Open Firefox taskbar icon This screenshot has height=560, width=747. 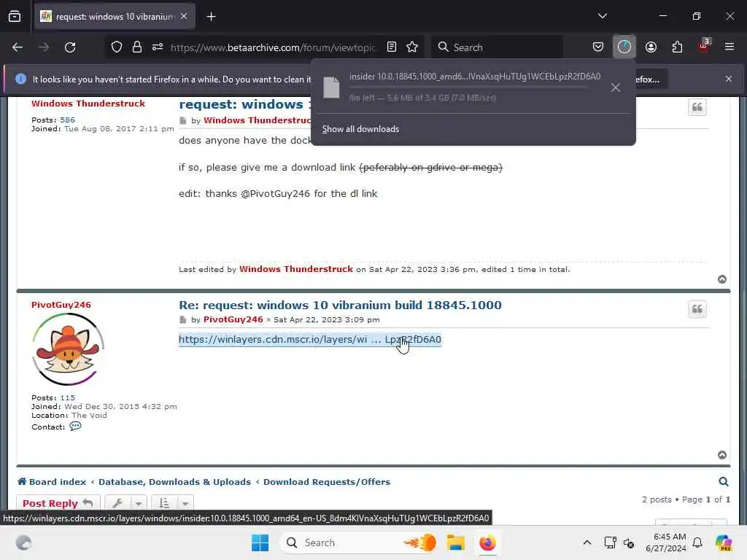point(487,542)
